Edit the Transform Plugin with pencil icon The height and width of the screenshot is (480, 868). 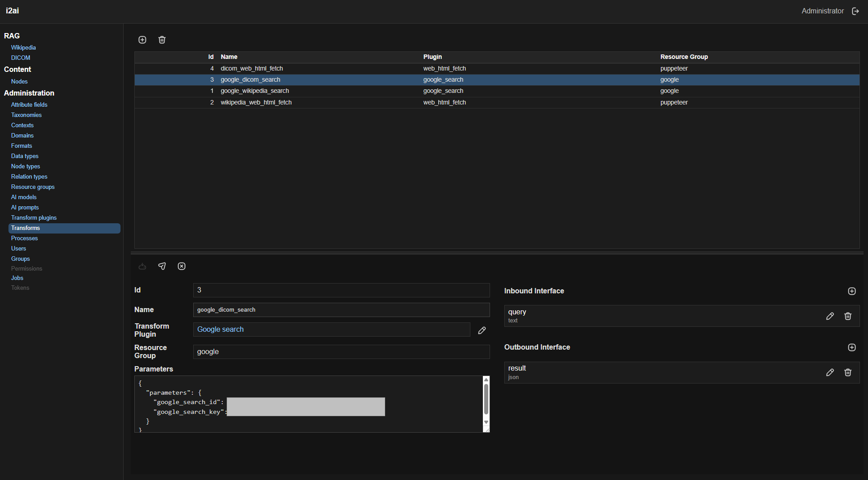coord(482,330)
